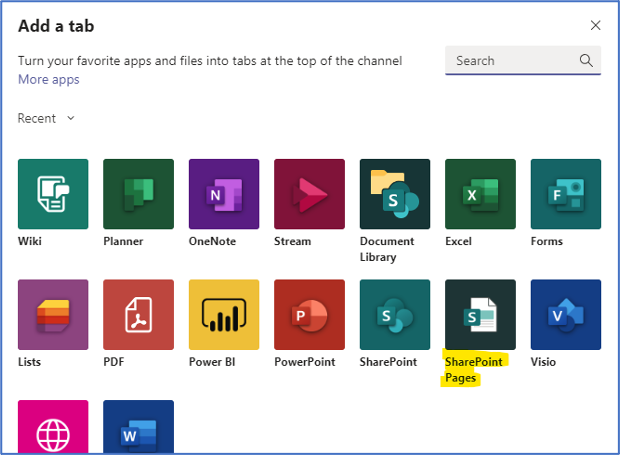620x456 pixels.
Task: Close the Add a tab dialog
Action: pyautogui.click(x=595, y=25)
